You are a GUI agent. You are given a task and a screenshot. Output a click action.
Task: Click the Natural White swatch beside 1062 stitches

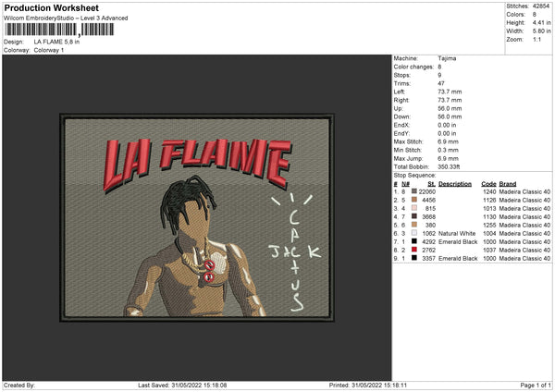pos(414,233)
